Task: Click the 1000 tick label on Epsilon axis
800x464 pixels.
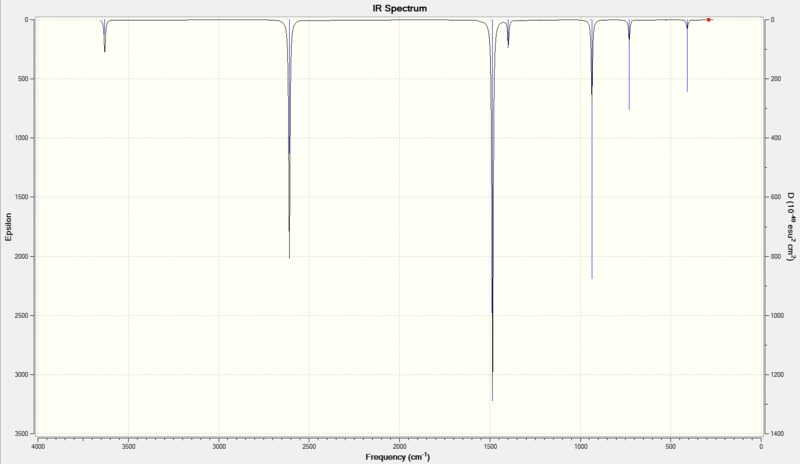Action: (19, 138)
